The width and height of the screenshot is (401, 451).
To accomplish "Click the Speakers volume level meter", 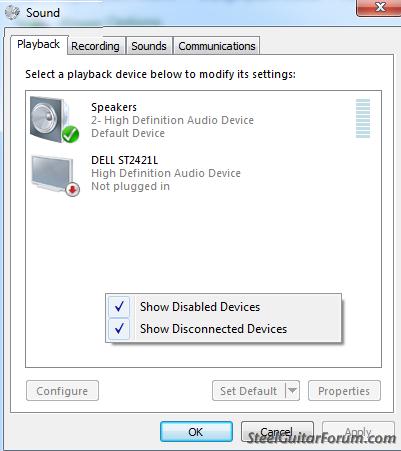I will pyautogui.click(x=363, y=118).
